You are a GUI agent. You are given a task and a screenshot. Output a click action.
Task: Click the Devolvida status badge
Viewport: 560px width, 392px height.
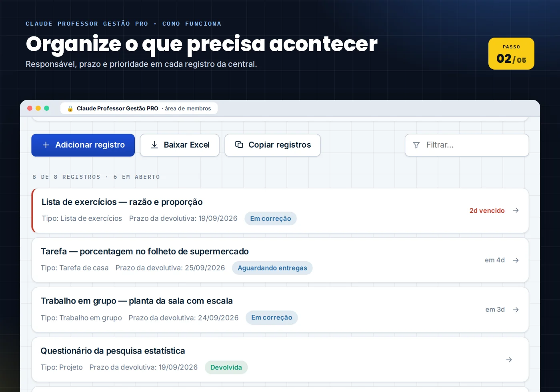226,367
